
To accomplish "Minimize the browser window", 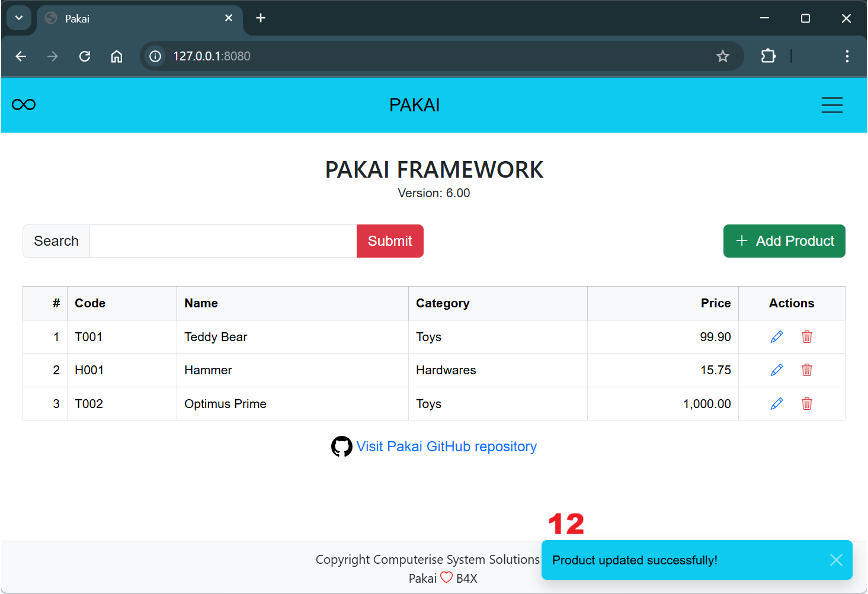I will click(x=765, y=18).
